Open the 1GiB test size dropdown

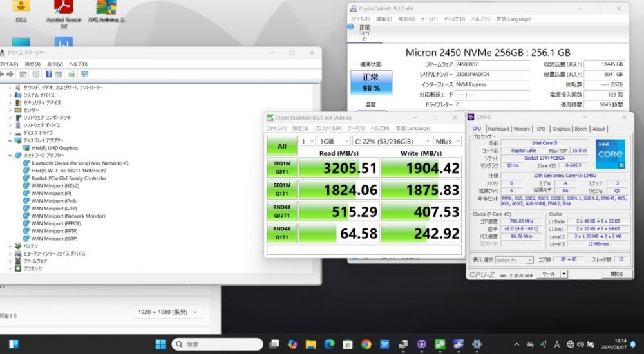click(334, 141)
